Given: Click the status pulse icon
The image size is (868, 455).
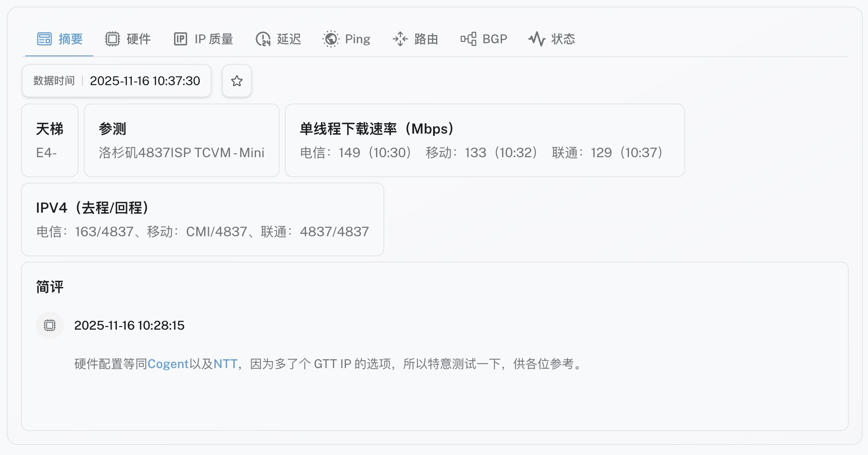Looking at the screenshot, I should tap(537, 39).
